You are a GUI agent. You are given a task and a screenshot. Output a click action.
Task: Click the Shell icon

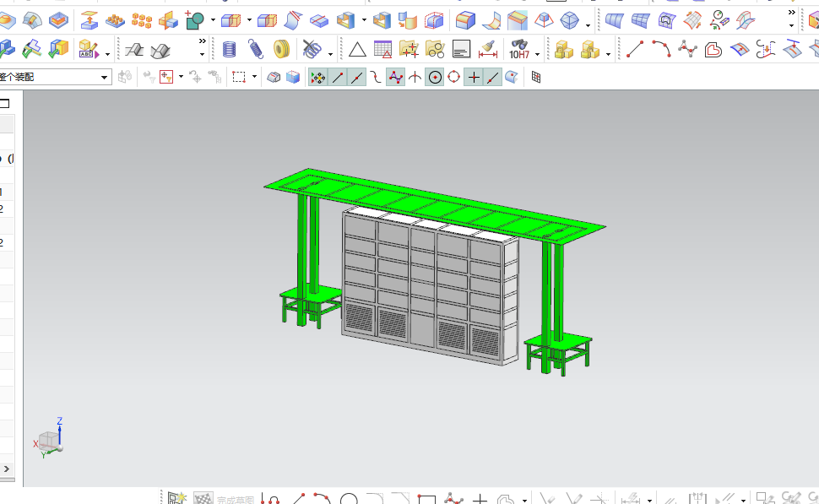coord(345,20)
